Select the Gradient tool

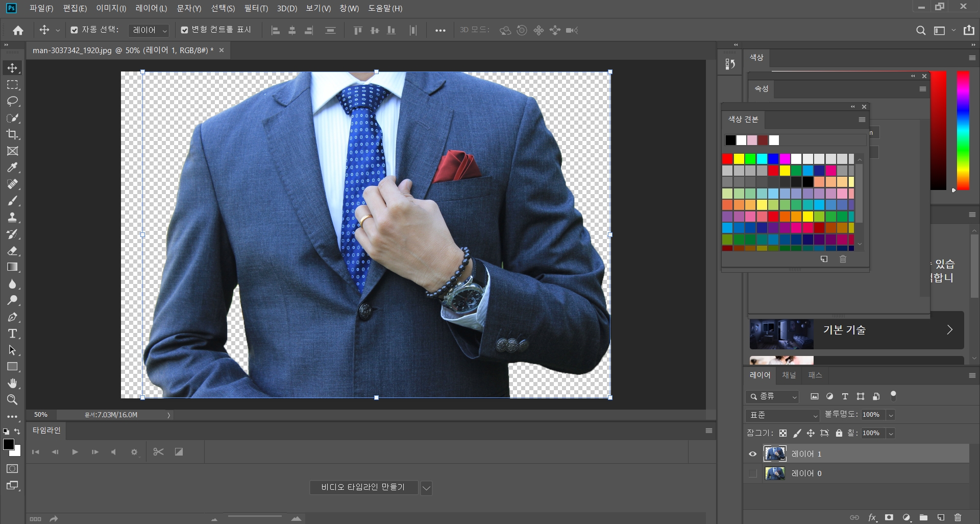pyautogui.click(x=12, y=267)
